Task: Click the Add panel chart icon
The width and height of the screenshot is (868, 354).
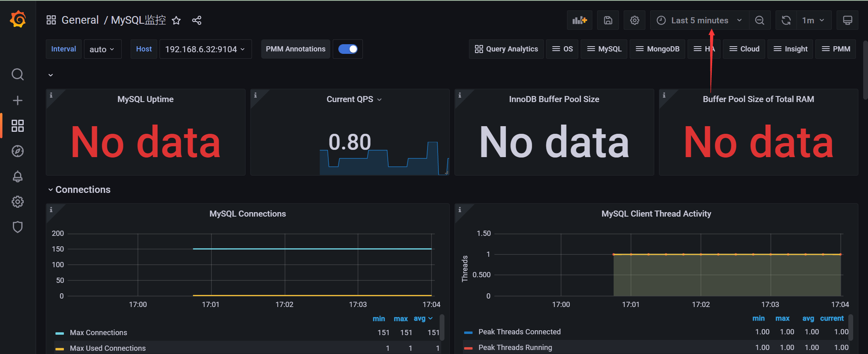Action: click(579, 20)
